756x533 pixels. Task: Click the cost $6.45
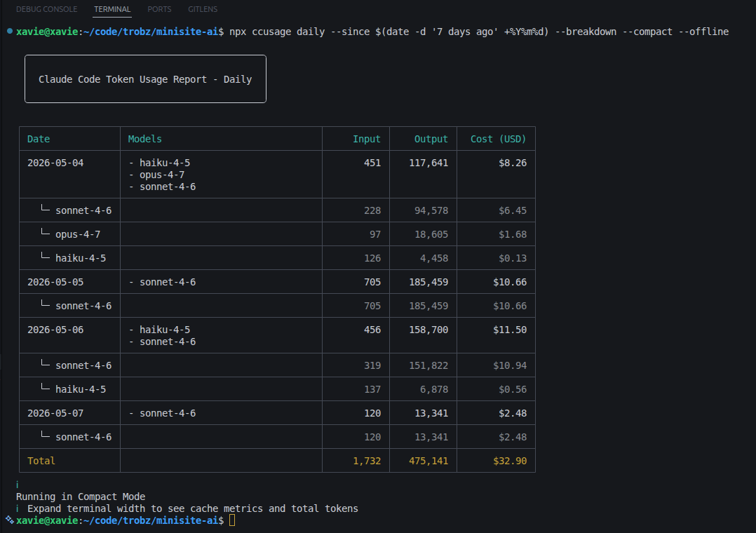coord(513,211)
